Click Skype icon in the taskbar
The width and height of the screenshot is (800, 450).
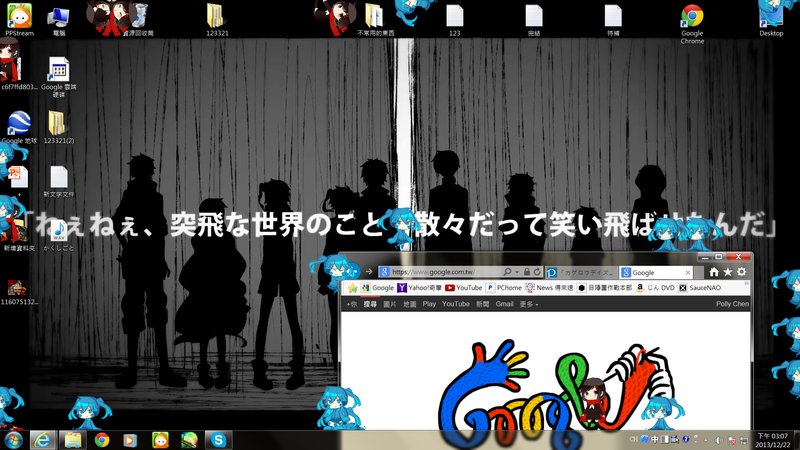(217, 439)
